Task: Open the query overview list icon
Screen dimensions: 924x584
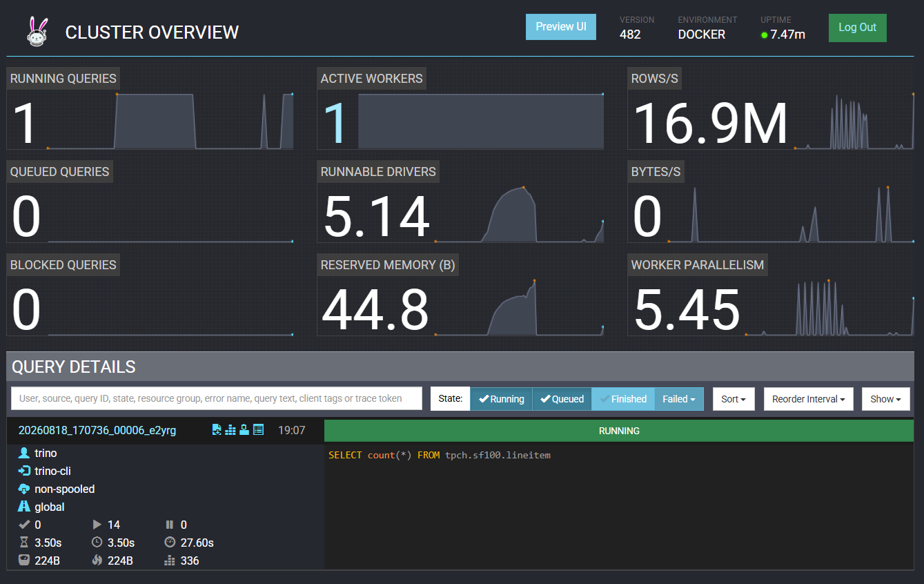Action: point(258,430)
